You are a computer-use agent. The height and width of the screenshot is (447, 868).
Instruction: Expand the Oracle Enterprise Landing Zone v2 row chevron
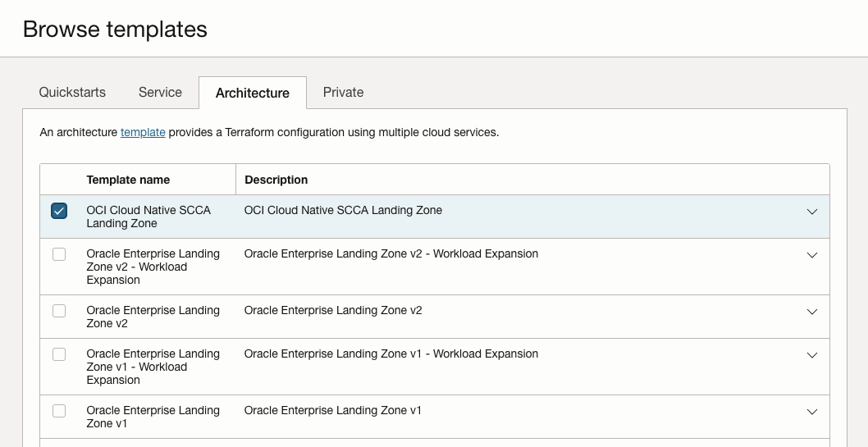(812, 312)
